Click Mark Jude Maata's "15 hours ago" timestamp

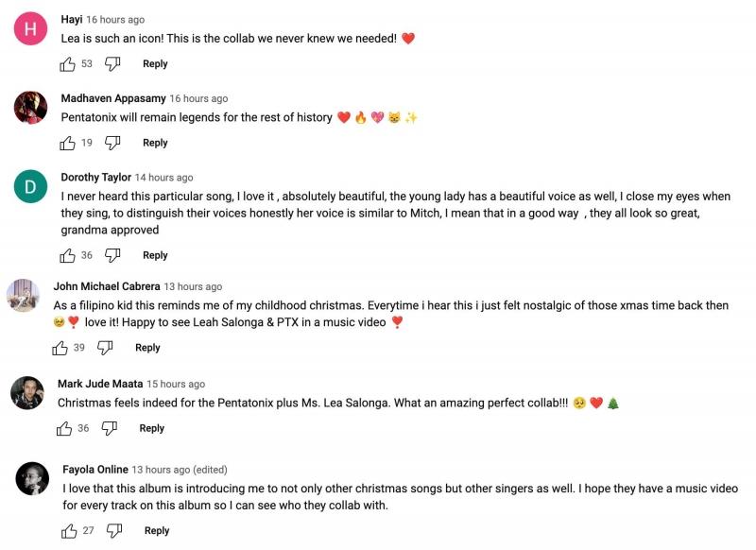pyautogui.click(x=177, y=385)
